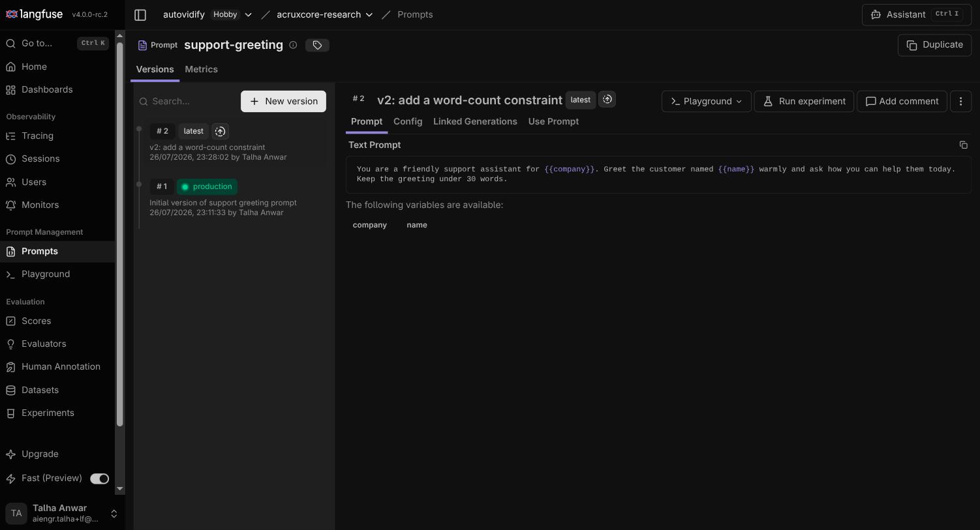Switch to the Metrics tab

tap(201, 69)
